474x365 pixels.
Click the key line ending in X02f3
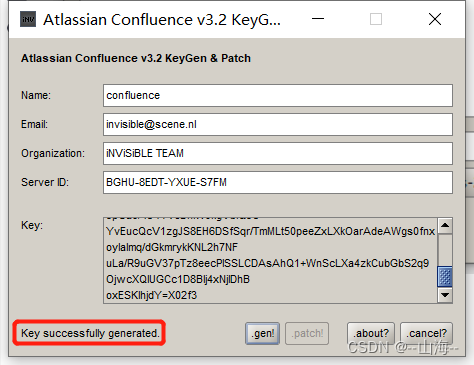152,295
